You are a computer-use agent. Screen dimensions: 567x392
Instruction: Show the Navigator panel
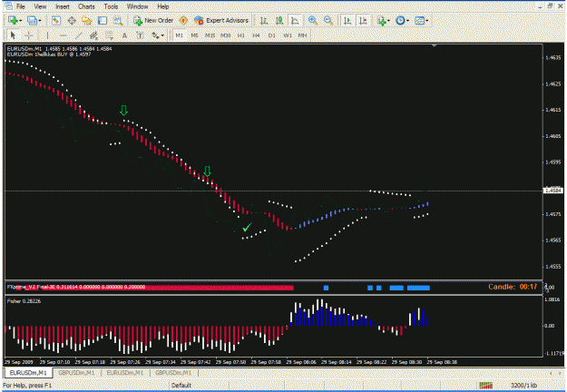coord(87,21)
